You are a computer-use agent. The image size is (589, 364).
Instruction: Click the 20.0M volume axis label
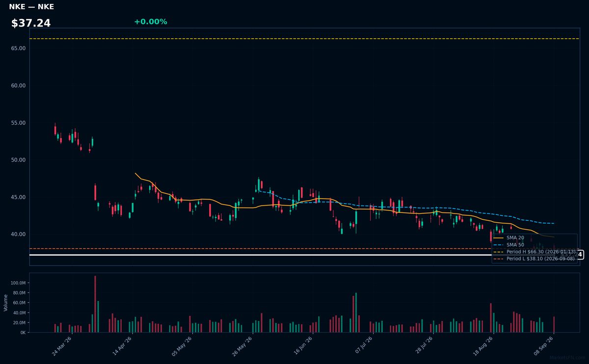pos(19,322)
